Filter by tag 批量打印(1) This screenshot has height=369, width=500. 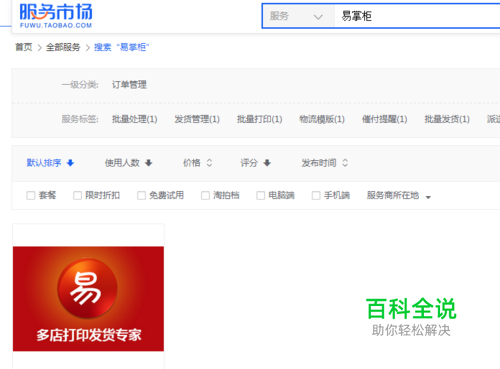pos(259,119)
